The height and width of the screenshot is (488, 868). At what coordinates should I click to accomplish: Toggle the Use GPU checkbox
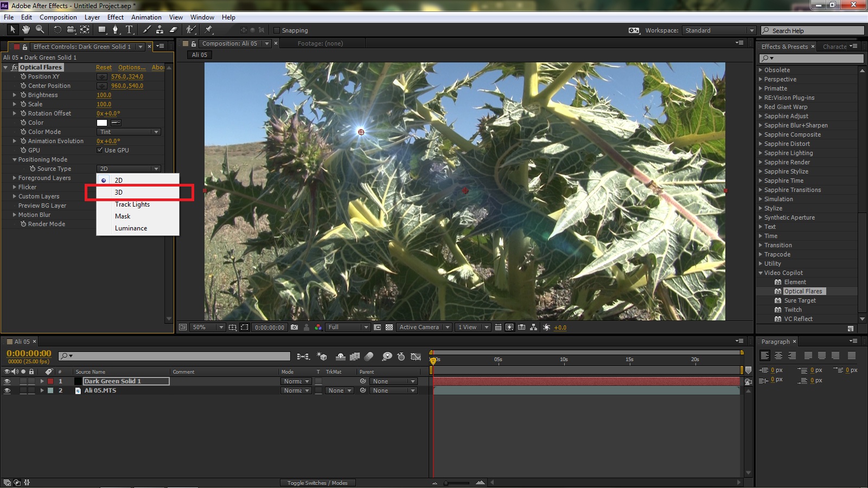point(100,150)
